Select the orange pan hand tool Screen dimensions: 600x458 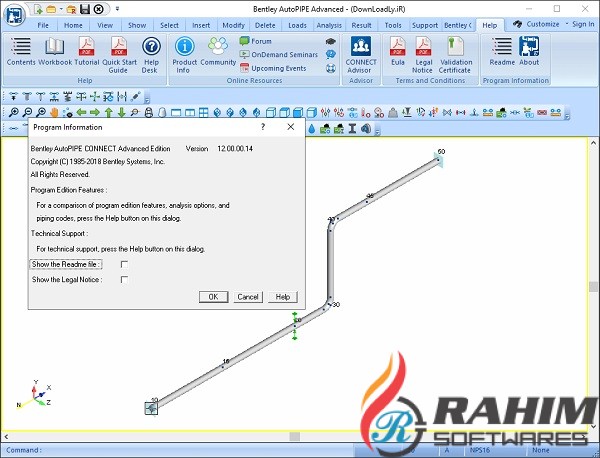pos(54,112)
